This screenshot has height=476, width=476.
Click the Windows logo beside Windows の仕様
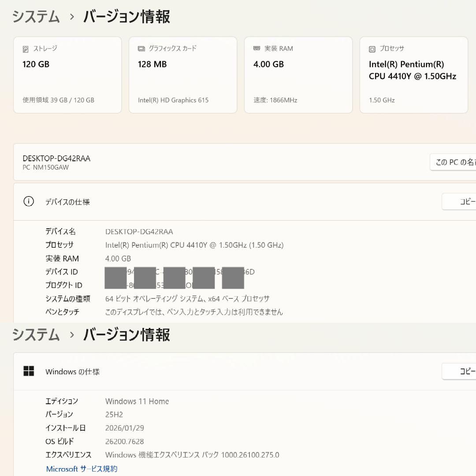29,371
